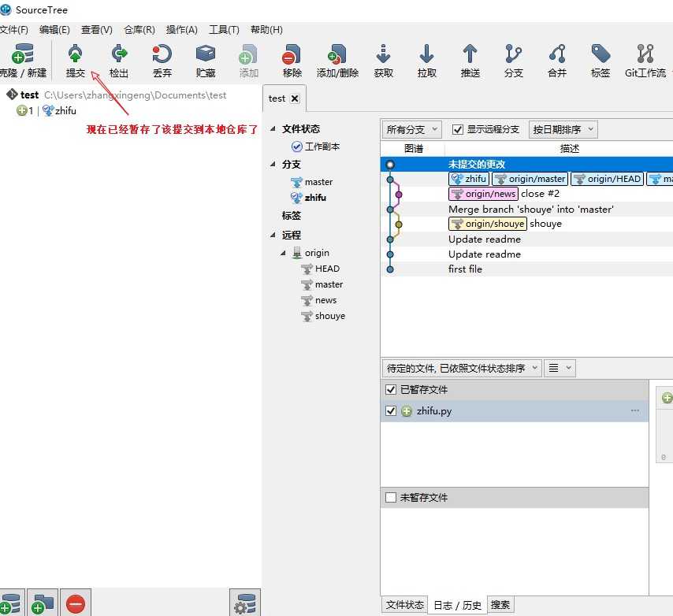
Task: Select the local zhifu branch
Action: tap(309, 198)
